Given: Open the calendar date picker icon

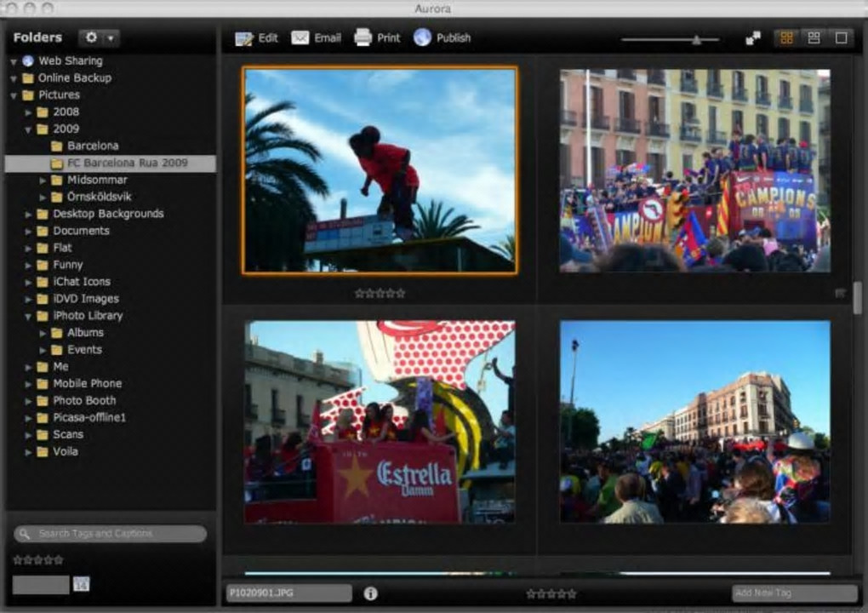Looking at the screenshot, I should 82,584.
